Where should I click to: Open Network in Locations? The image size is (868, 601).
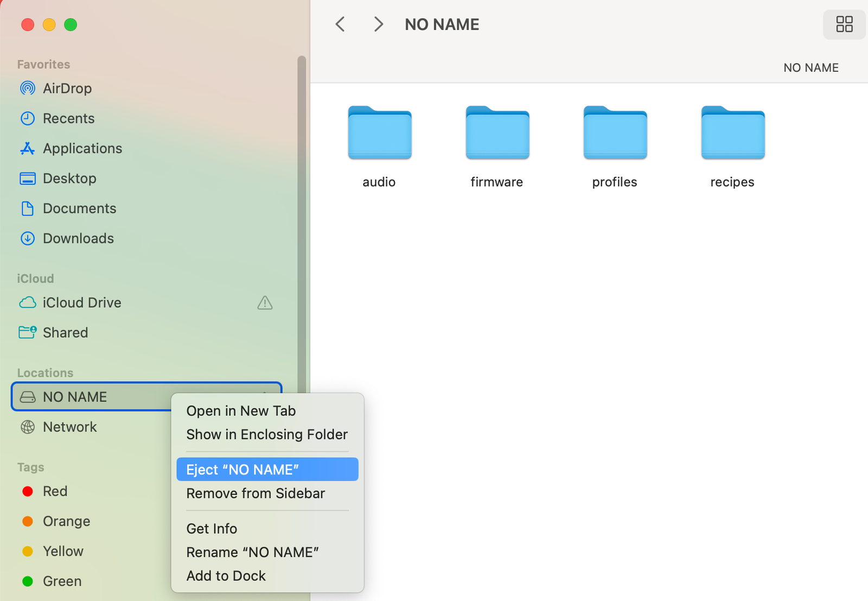(x=91, y=427)
